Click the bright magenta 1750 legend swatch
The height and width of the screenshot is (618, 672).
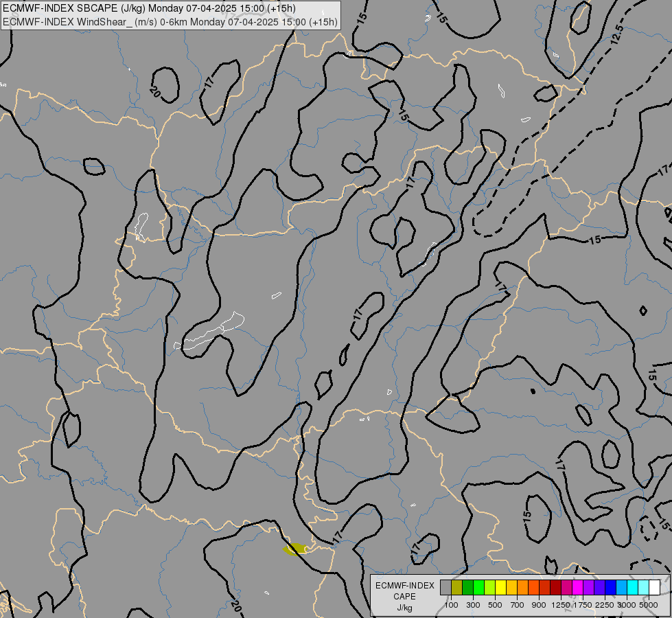click(578, 588)
